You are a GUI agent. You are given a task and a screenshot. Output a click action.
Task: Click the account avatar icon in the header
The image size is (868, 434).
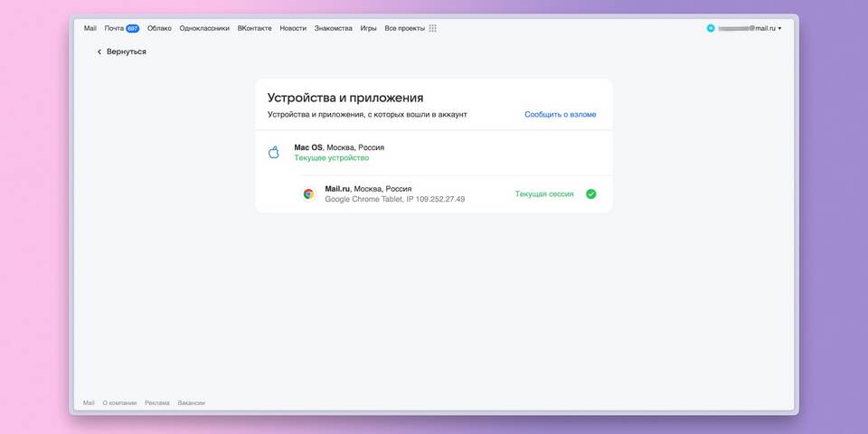711,28
